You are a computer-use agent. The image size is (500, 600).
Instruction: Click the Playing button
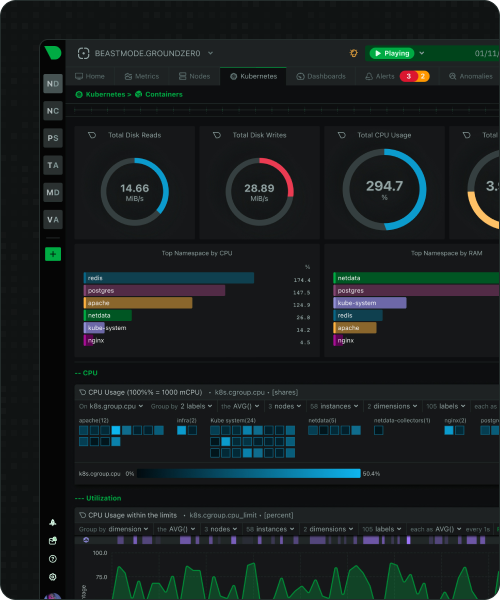tap(392, 53)
